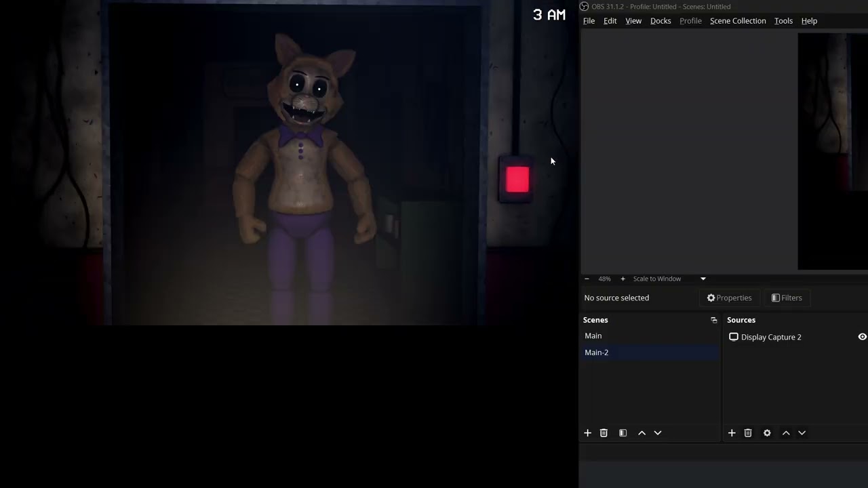
Task: Open the Tools menu
Action: 783,21
